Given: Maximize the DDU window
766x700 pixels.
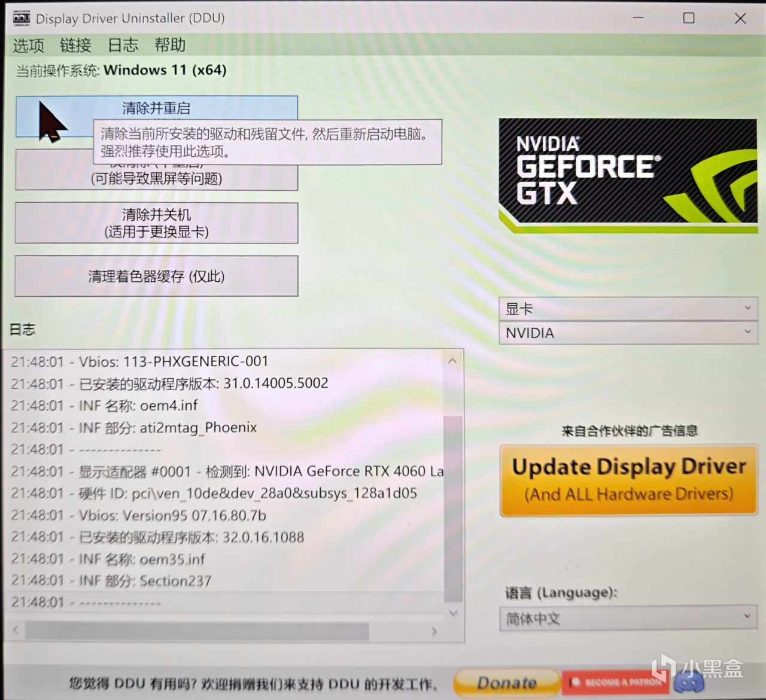Looking at the screenshot, I should 689,18.
